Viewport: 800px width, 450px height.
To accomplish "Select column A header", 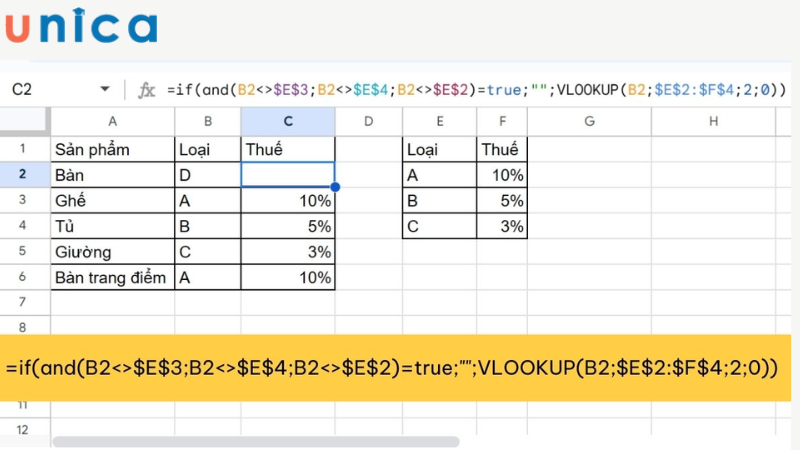I will pyautogui.click(x=112, y=122).
